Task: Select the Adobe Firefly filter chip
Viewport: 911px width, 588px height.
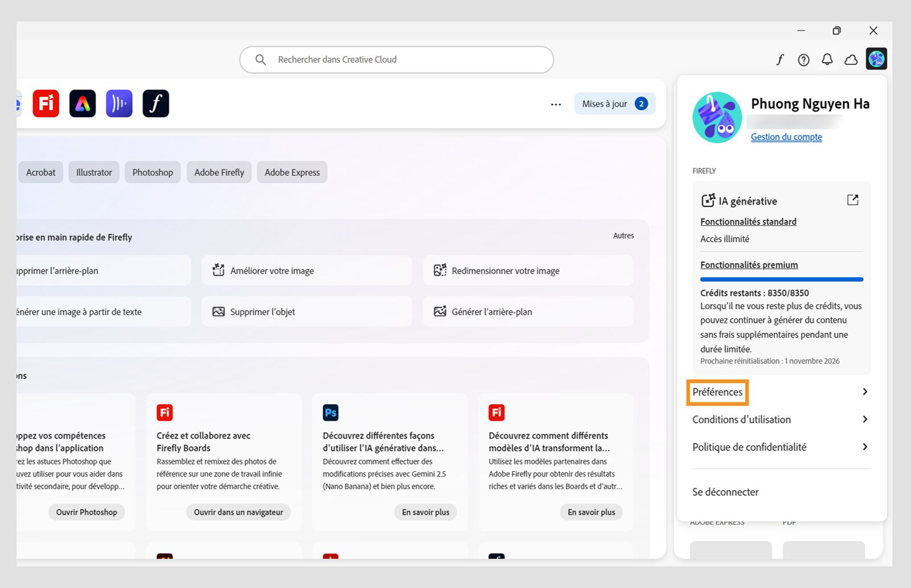Action: coord(219,172)
